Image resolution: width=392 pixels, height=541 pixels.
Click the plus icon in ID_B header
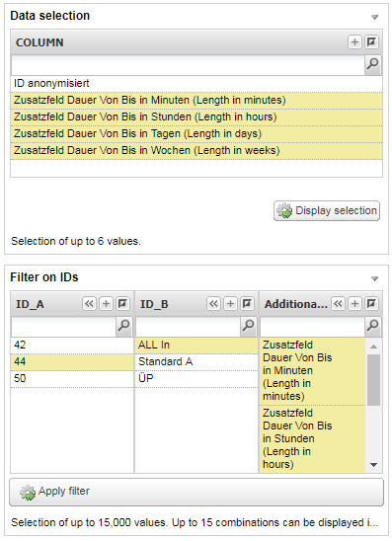(230, 304)
